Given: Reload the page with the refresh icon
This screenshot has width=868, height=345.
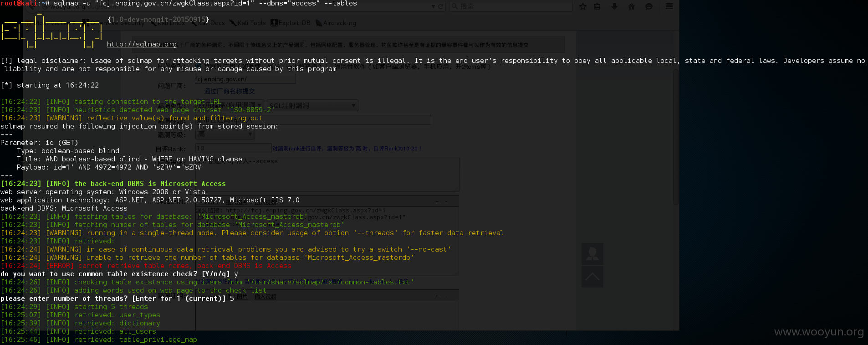Looking at the screenshot, I should pyautogui.click(x=440, y=6).
